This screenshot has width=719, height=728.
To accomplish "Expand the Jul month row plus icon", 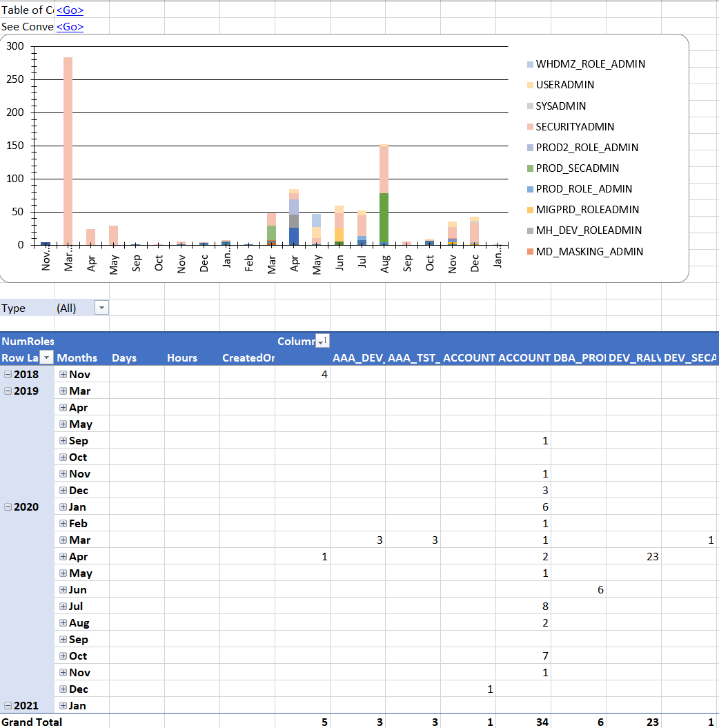I will [x=63, y=607].
